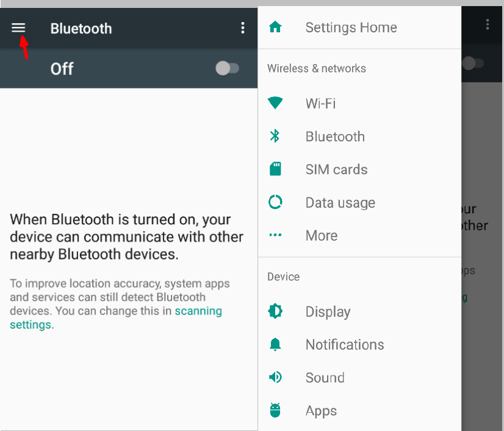Click the Settings Home house icon
This screenshot has height=431, width=504.
(275, 27)
